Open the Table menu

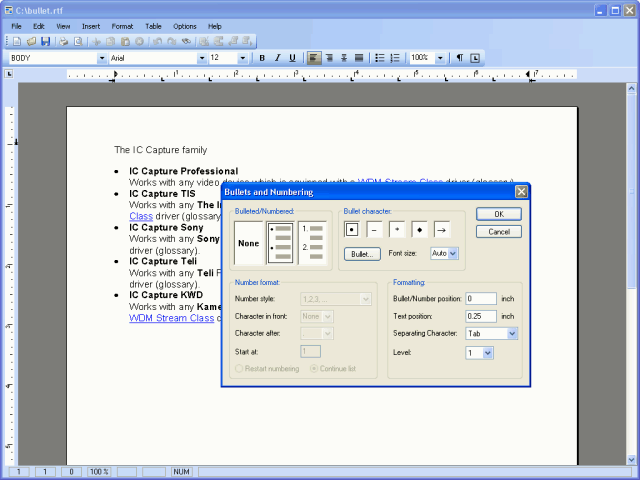tap(153, 25)
